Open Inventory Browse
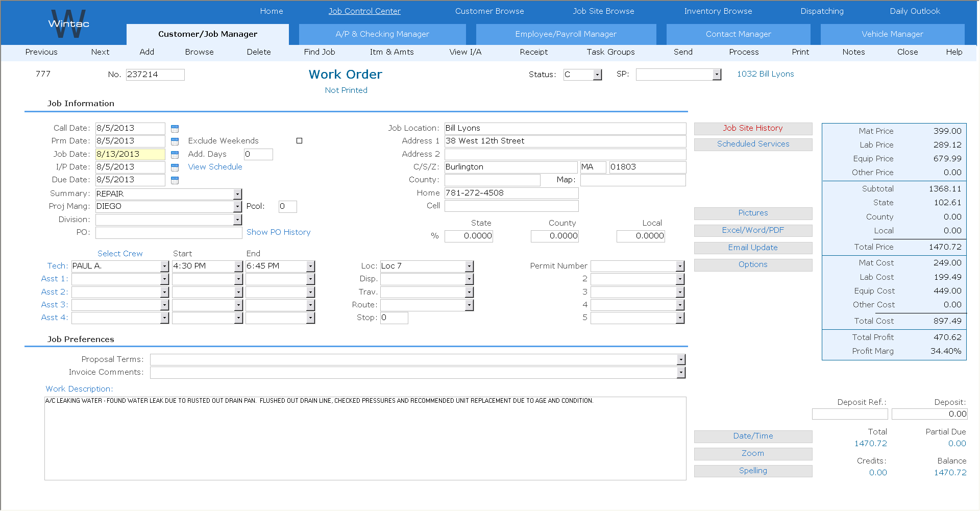Image resolution: width=980 pixels, height=511 pixels. pyautogui.click(x=718, y=11)
